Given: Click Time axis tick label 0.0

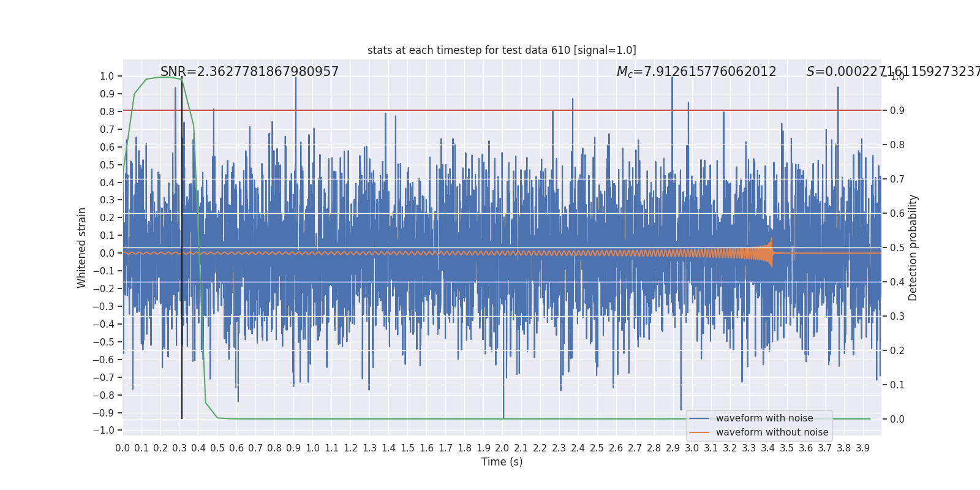Looking at the screenshot, I should click(123, 448).
